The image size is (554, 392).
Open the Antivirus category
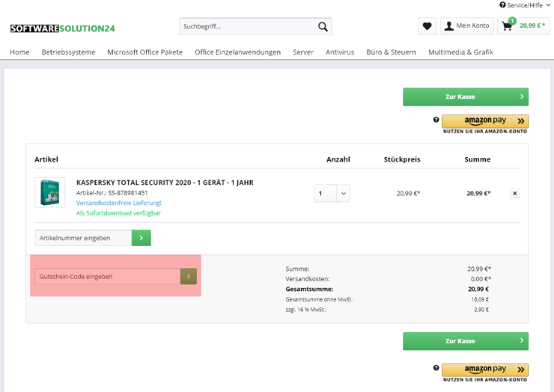click(340, 52)
